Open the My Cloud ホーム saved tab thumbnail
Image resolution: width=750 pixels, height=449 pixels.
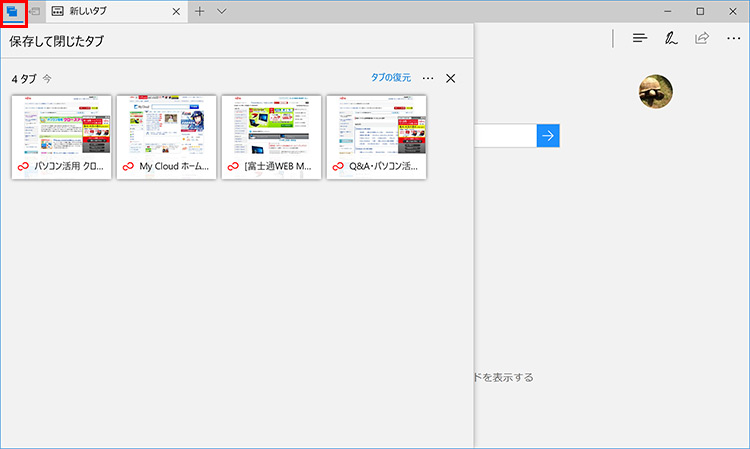pyautogui.click(x=166, y=137)
